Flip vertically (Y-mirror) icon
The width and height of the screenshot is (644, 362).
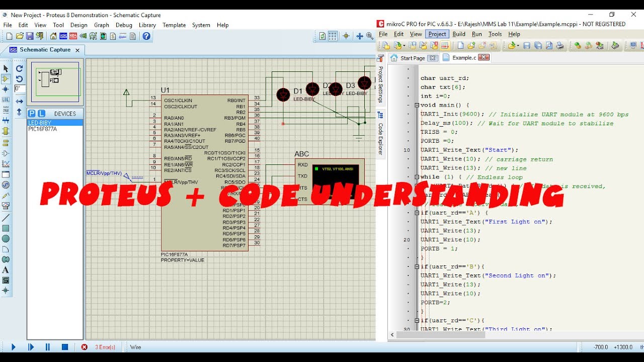pos(19,112)
